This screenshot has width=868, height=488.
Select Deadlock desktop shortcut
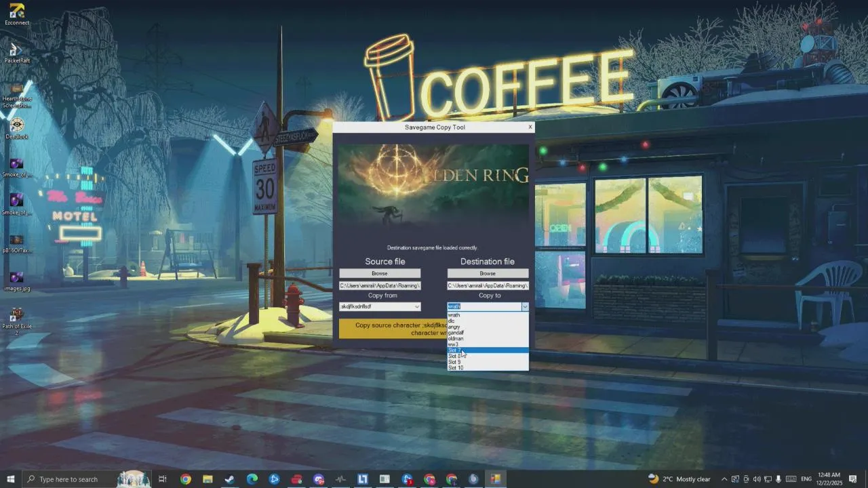(17, 128)
